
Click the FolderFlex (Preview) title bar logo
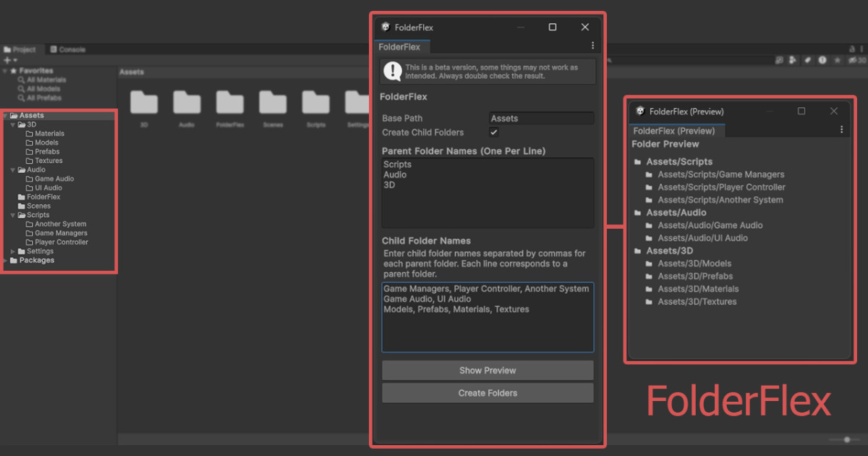coord(640,111)
